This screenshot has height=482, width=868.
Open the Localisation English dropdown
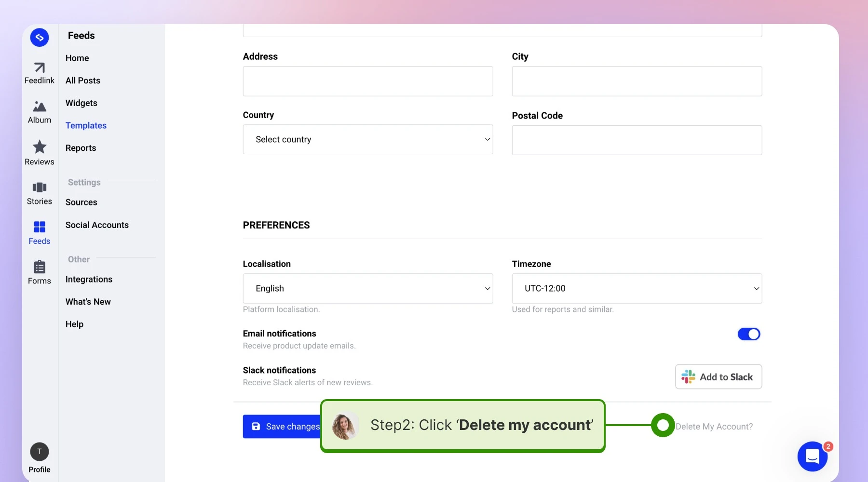(x=368, y=288)
